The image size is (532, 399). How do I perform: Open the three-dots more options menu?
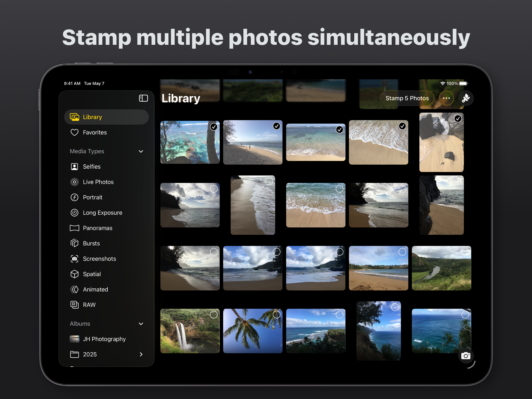(x=446, y=98)
